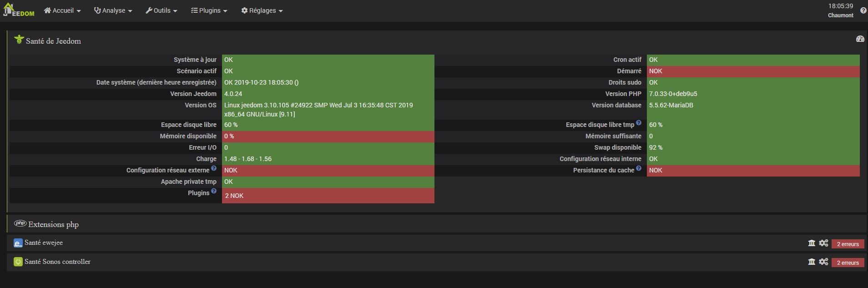
Task: Open ewejee plugin page via building icon
Action: [x=812, y=243]
